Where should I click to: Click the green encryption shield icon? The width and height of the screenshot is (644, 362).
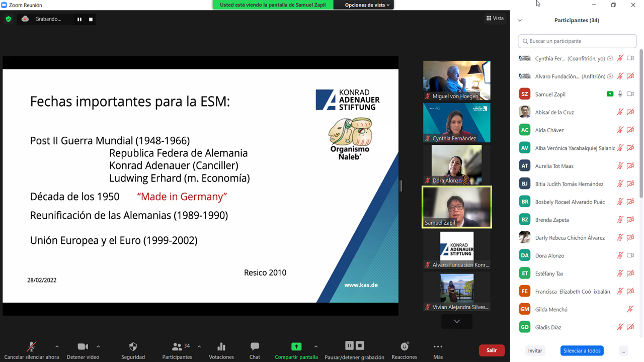[8, 19]
